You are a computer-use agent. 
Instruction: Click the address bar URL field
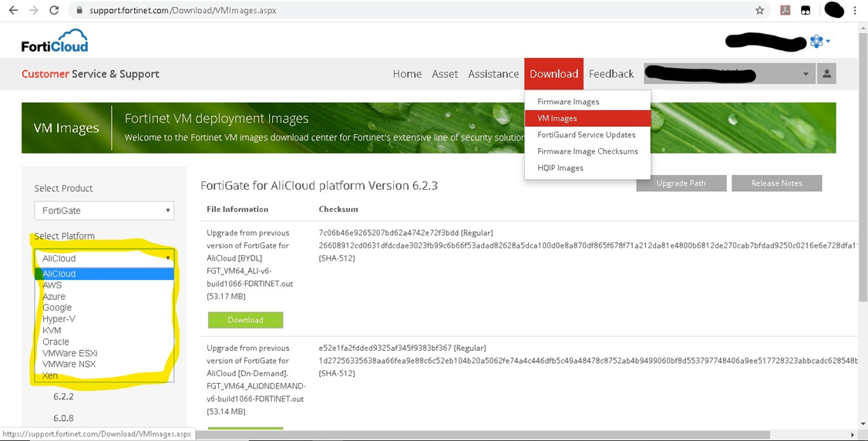(419, 10)
